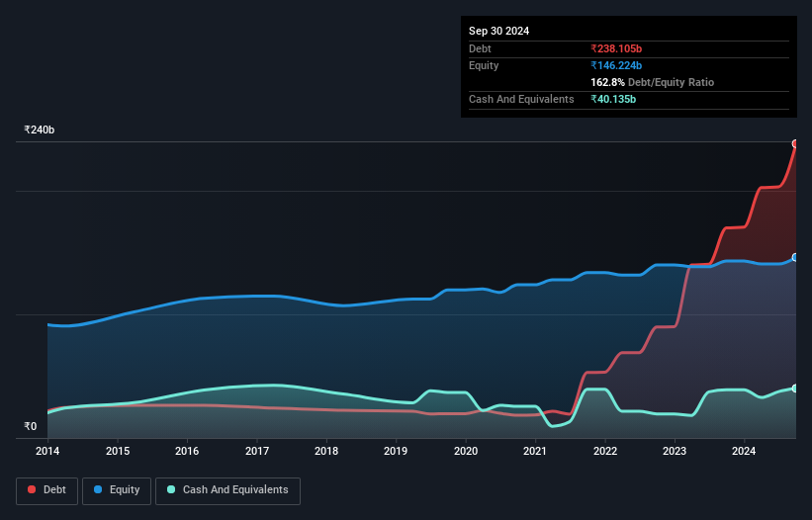The width and height of the screenshot is (812, 520).
Task: Click the ₹238.105b debt value
Action: pyautogui.click(x=616, y=48)
